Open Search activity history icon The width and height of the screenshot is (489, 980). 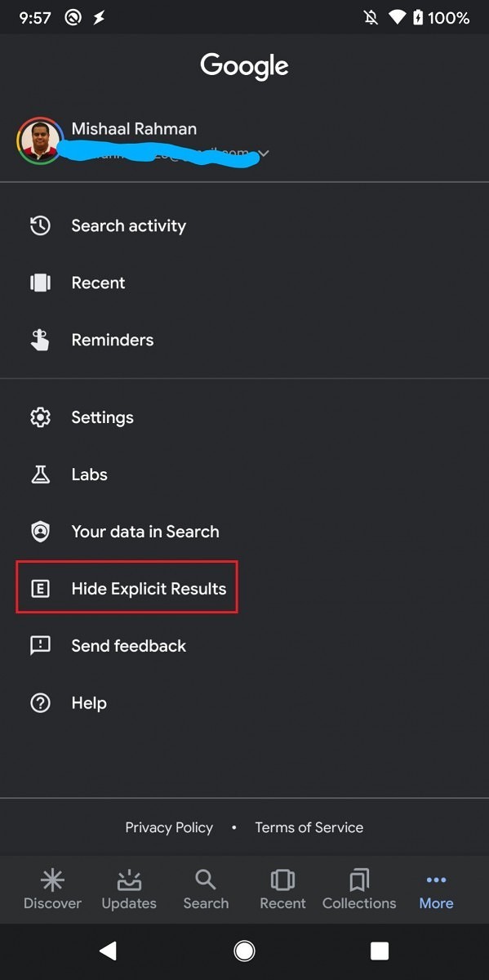pyautogui.click(x=40, y=226)
